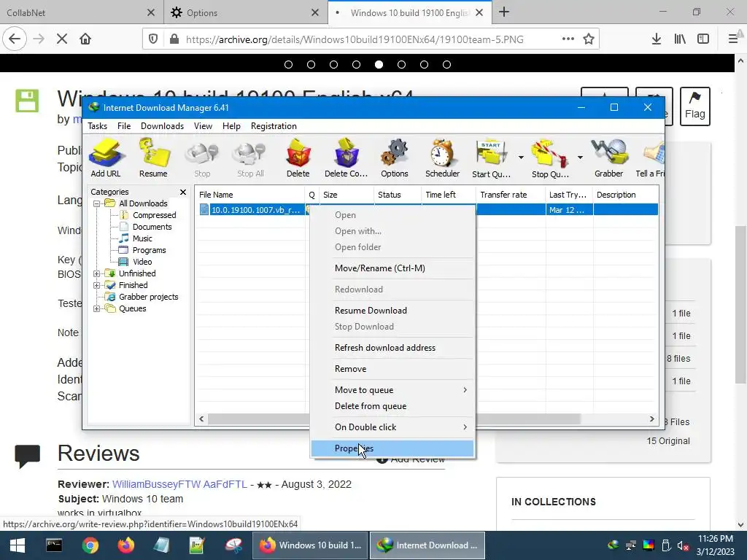Click Firefox home button
Image resolution: width=747 pixels, height=560 pixels.
tap(85, 39)
